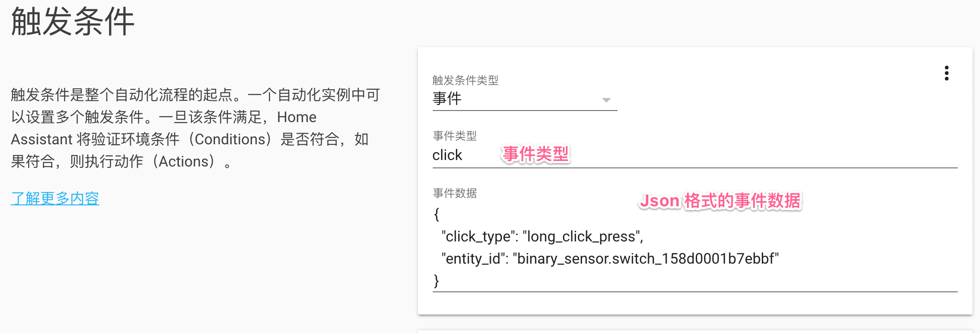Place cursor at the JSON closing brace

pyautogui.click(x=436, y=281)
